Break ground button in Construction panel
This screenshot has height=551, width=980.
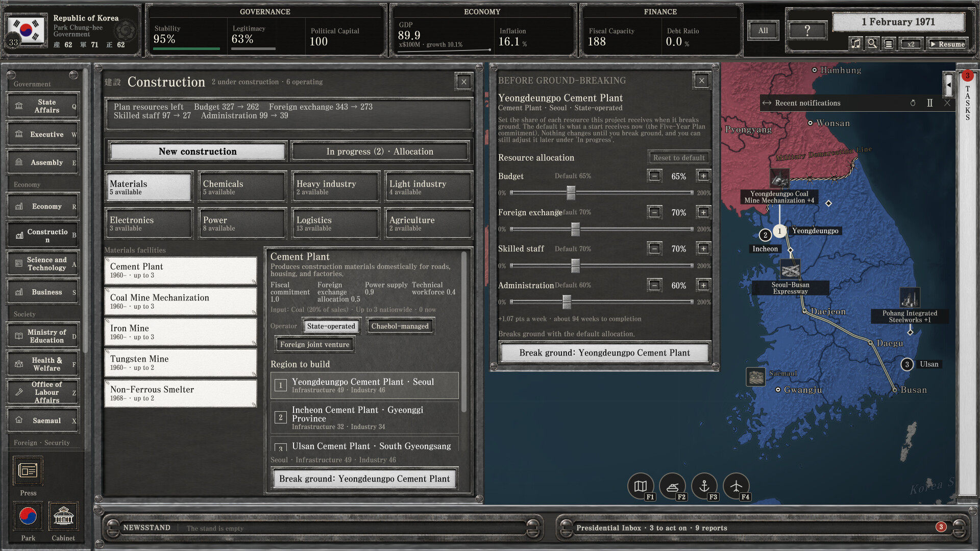coord(364,479)
